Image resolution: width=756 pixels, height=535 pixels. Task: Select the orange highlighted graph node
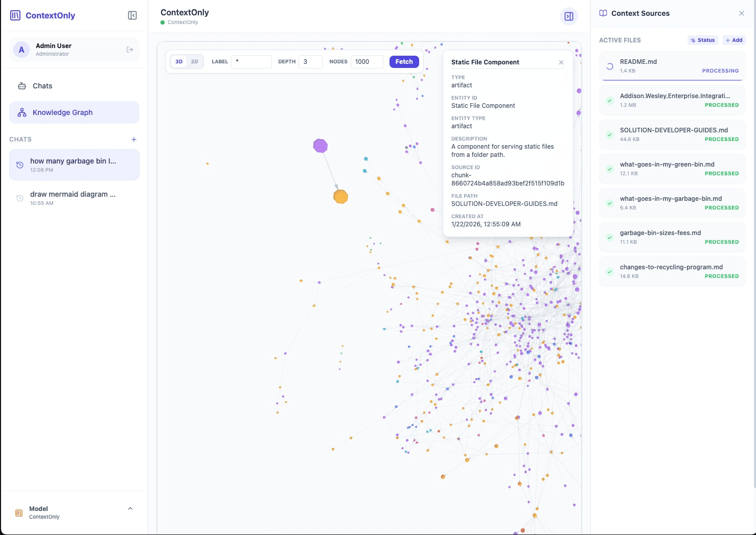click(x=341, y=196)
